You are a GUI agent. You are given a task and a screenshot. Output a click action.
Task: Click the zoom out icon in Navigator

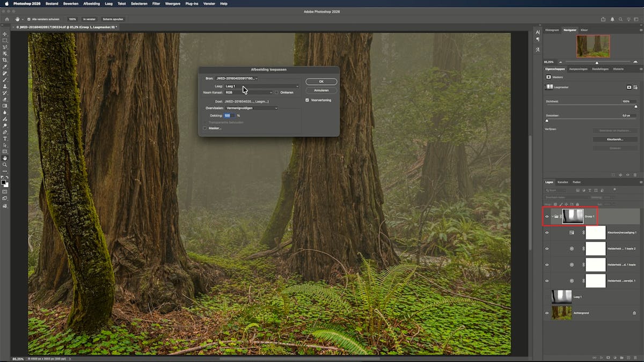[560, 62]
